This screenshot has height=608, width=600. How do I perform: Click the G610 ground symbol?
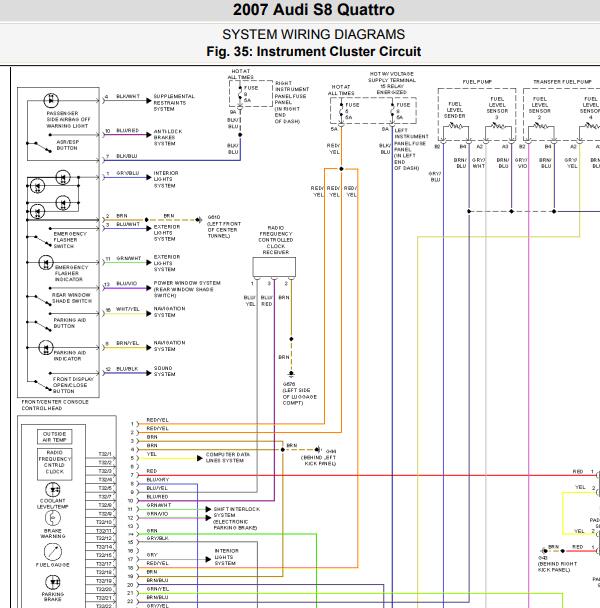[x=199, y=220]
